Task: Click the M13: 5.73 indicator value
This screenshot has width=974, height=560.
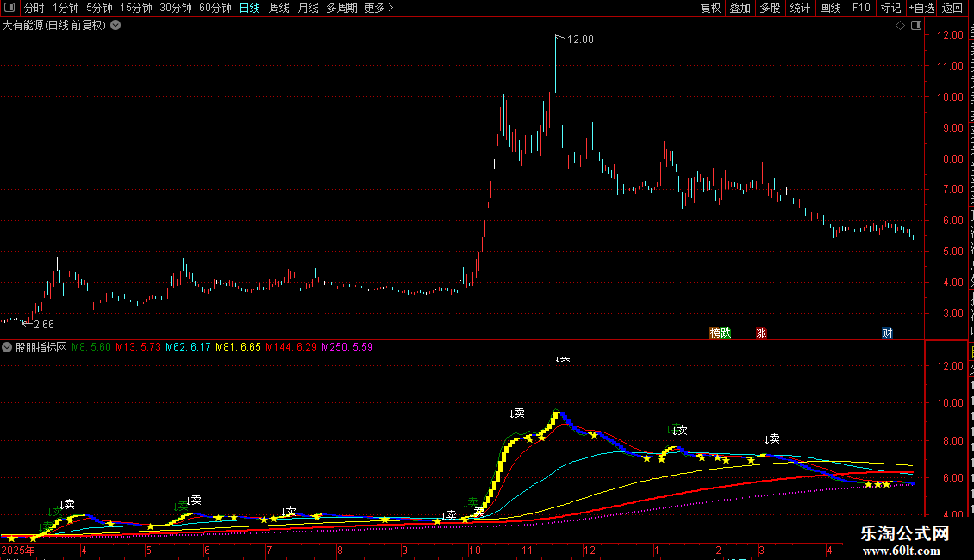Action: point(138,347)
